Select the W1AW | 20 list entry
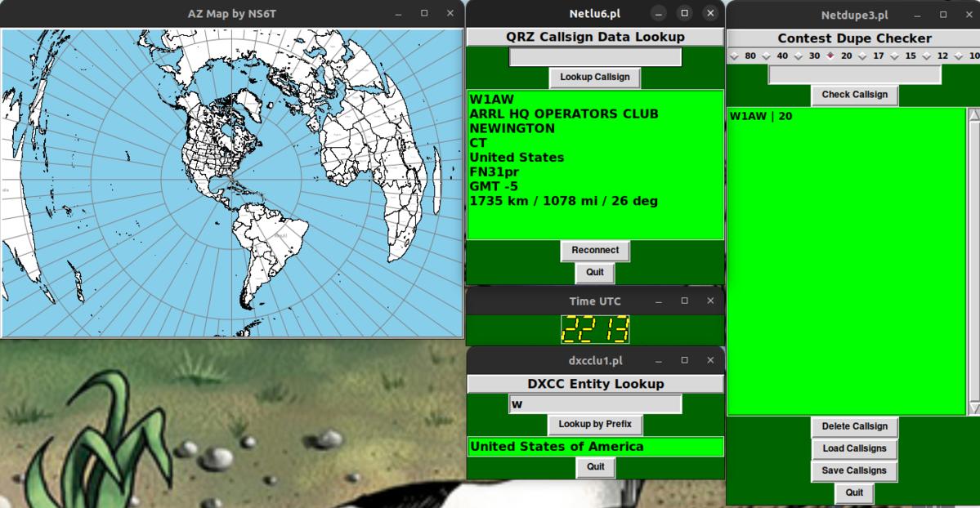Screen dimensions: 980x508 tap(761, 117)
